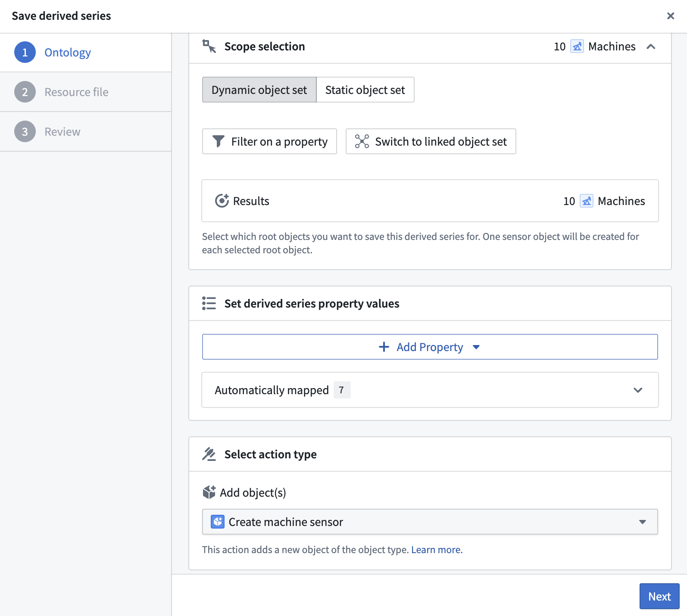The image size is (687, 616).
Task: Click the blue Create machine sensor icon
Action: pos(218,522)
